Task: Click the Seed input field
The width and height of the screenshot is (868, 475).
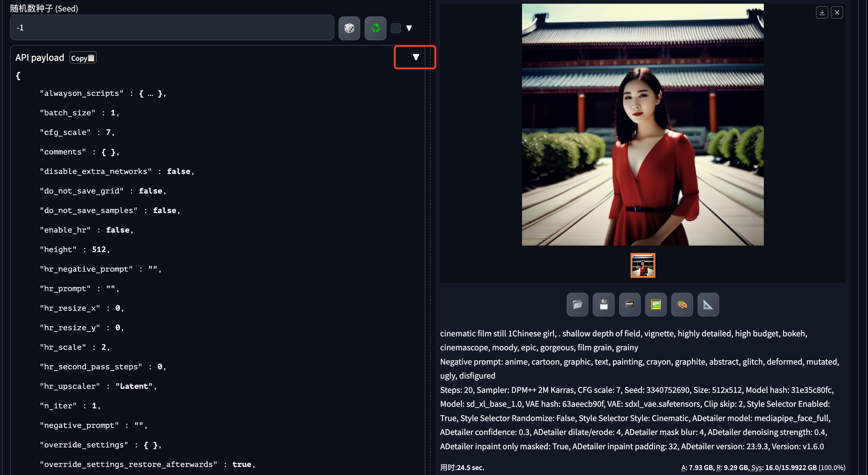Action: coord(172,28)
